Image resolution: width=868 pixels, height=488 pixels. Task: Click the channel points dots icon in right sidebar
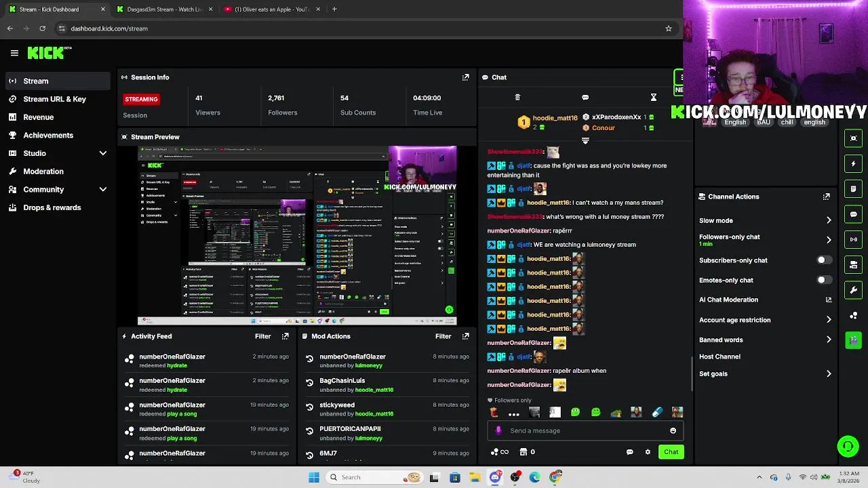click(x=854, y=315)
